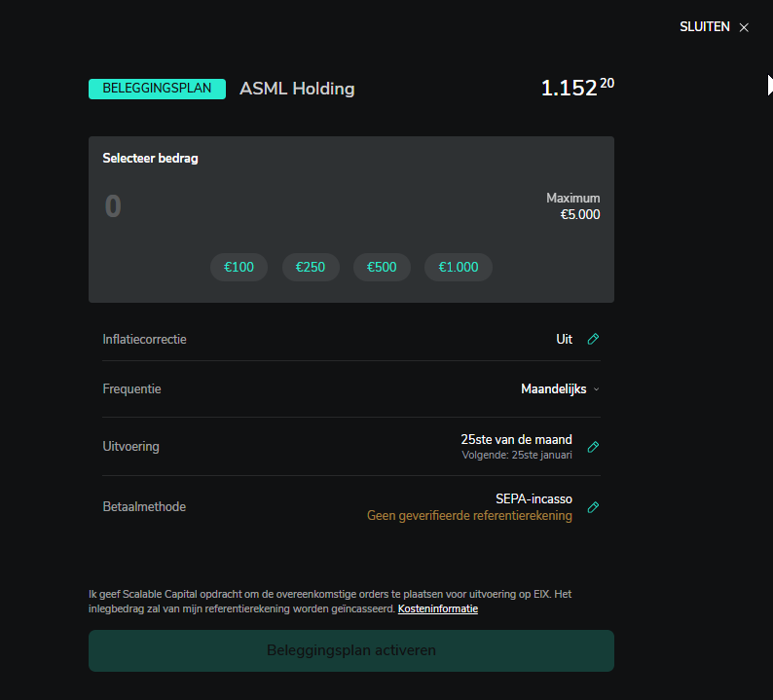Choose the €100 preset amount
The width and height of the screenshot is (773, 700).
tap(239, 267)
